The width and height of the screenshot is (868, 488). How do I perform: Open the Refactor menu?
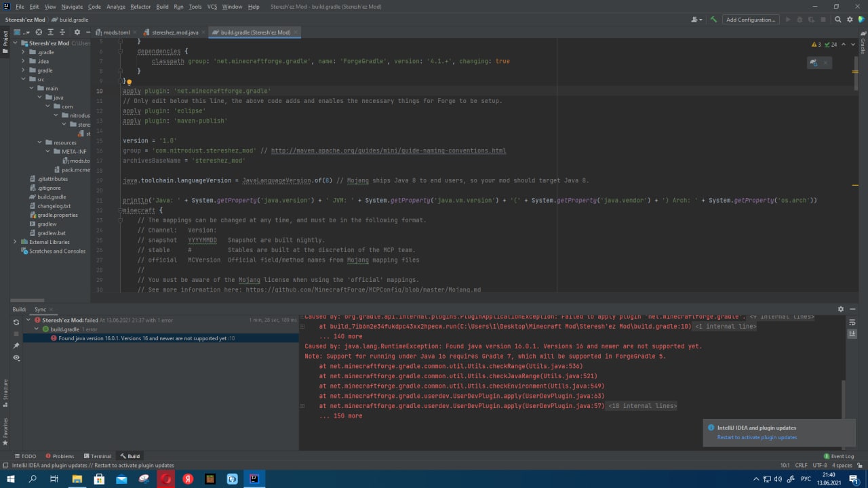(140, 7)
